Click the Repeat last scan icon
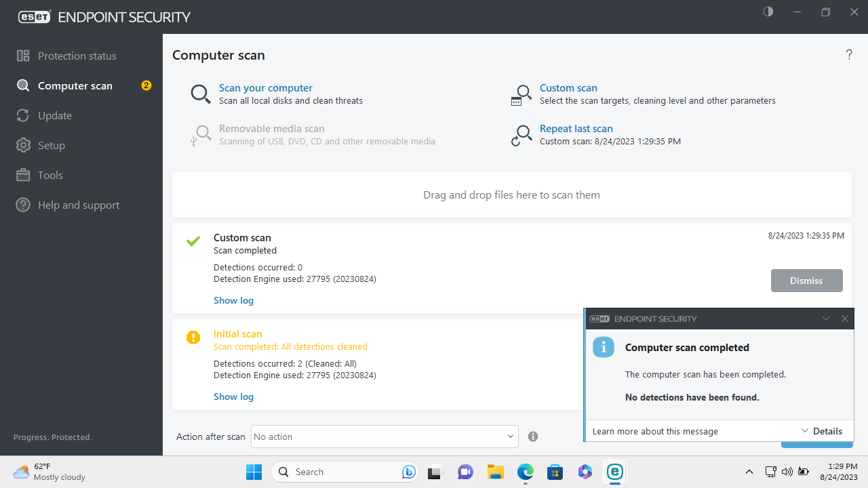The width and height of the screenshot is (868, 488). pos(521,136)
